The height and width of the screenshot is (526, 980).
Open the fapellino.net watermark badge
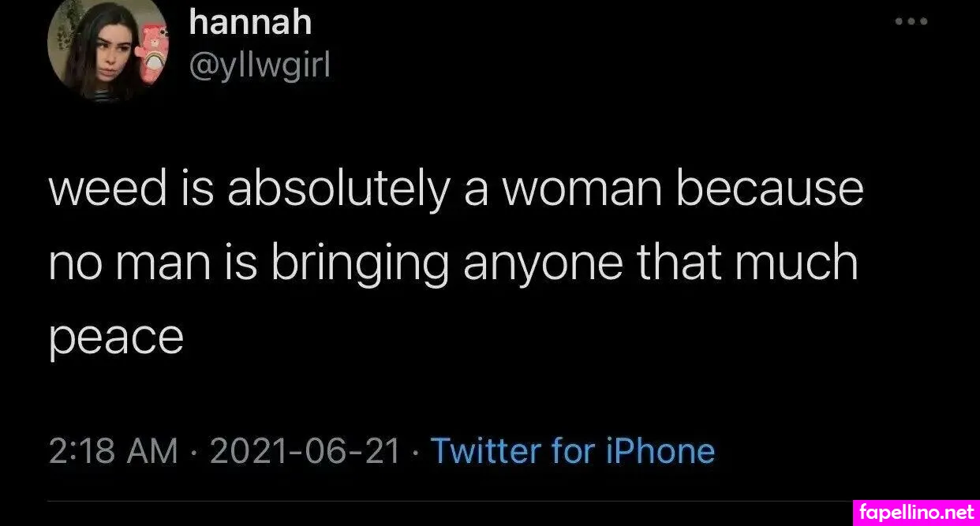(916, 512)
